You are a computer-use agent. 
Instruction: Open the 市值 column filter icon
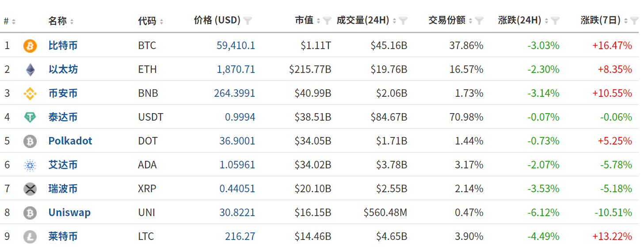(327, 20)
